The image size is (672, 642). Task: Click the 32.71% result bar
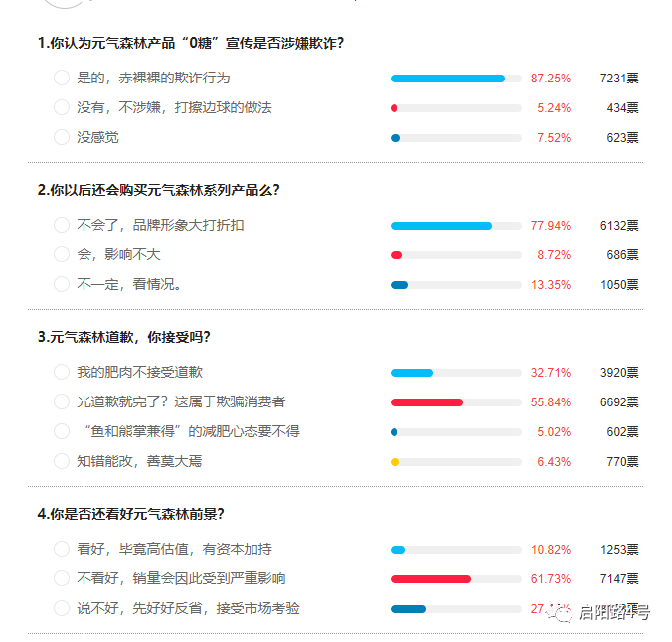pyautogui.click(x=456, y=373)
